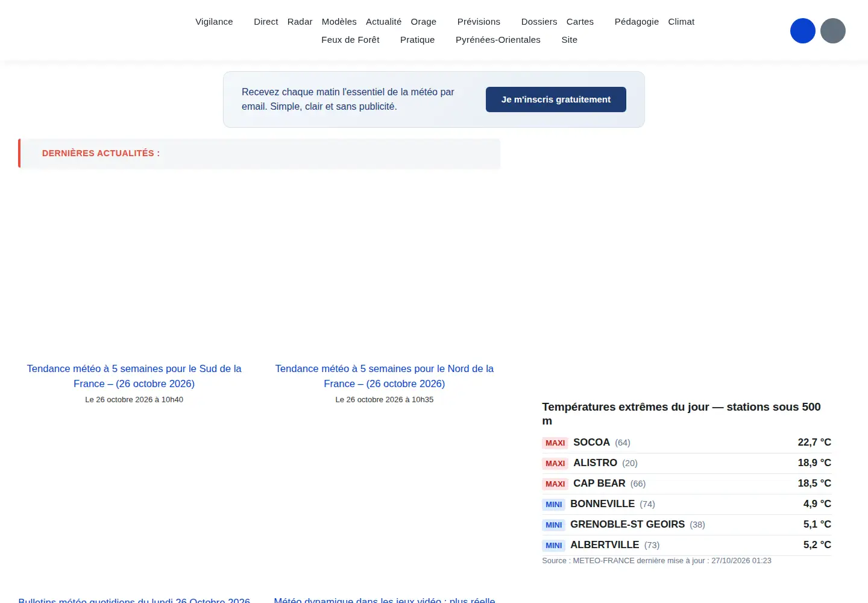Click the gray round button in header
This screenshot has height=603, width=868.
833,31
